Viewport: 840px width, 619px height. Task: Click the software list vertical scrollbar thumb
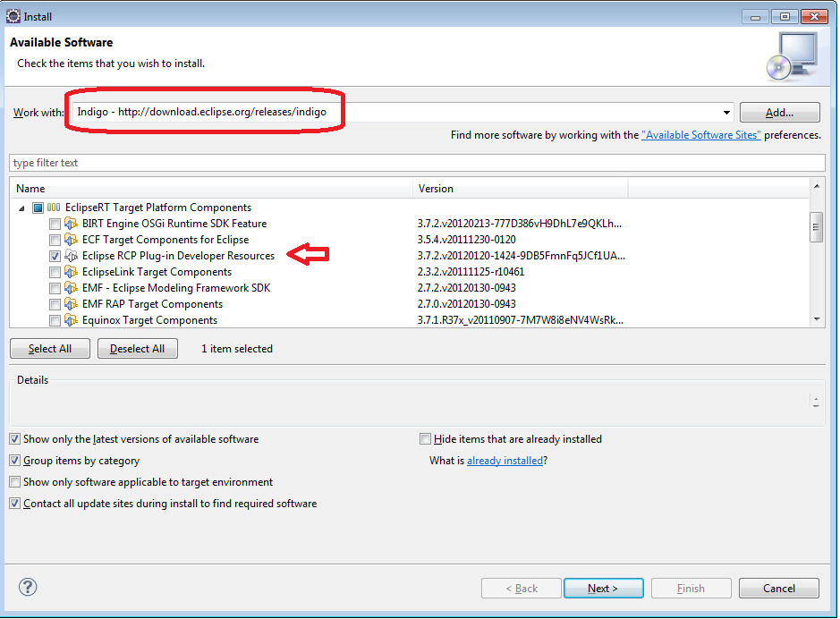coord(817,227)
